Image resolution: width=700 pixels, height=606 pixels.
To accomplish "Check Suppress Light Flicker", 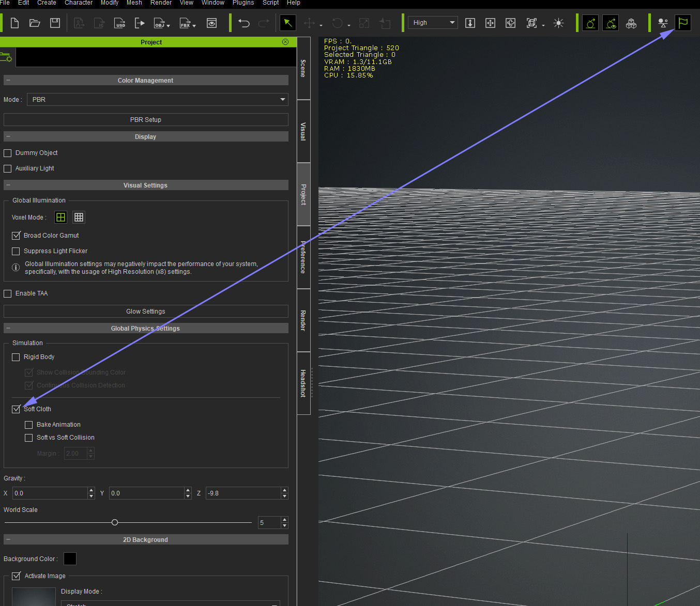I will [16, 251].
